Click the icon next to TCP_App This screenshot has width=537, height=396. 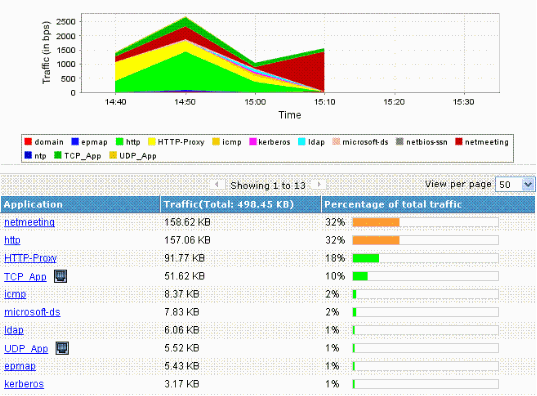(60, 276)
